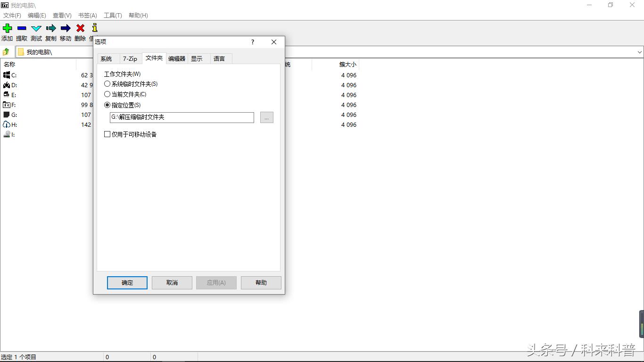The image size is (644, 362).
Task: Close the 选项 dialog
Action: (x=274, y=42)
